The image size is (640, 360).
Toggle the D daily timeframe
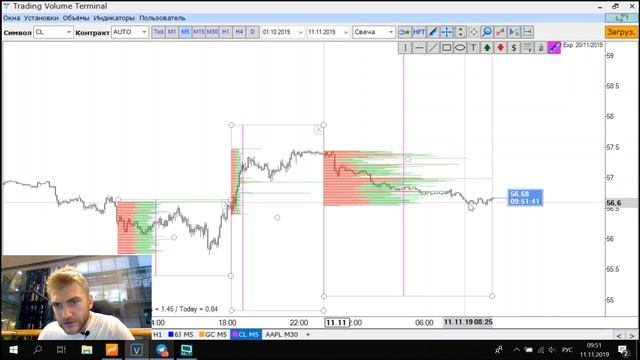(253, 32)
